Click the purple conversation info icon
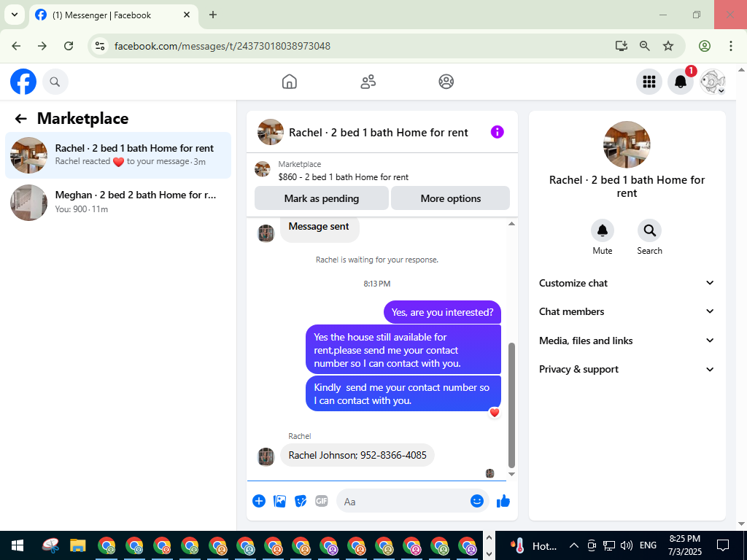 (497, 132)
